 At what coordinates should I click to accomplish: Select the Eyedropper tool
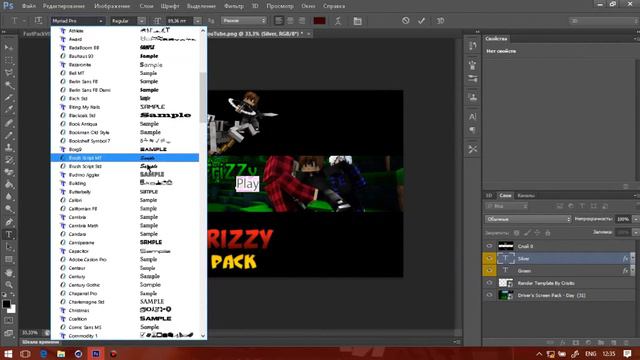(x=9, y=110)
